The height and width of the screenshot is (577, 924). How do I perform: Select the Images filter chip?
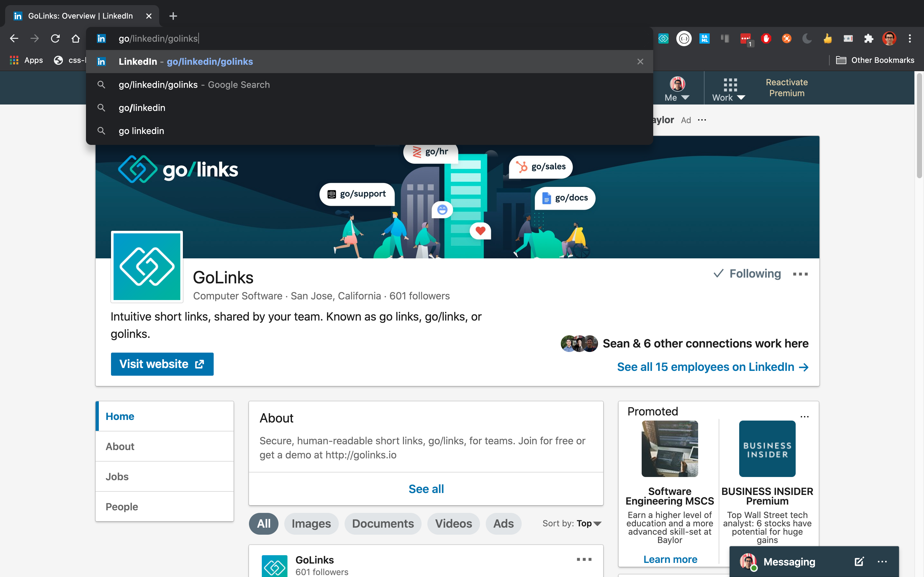coord(311,523)
